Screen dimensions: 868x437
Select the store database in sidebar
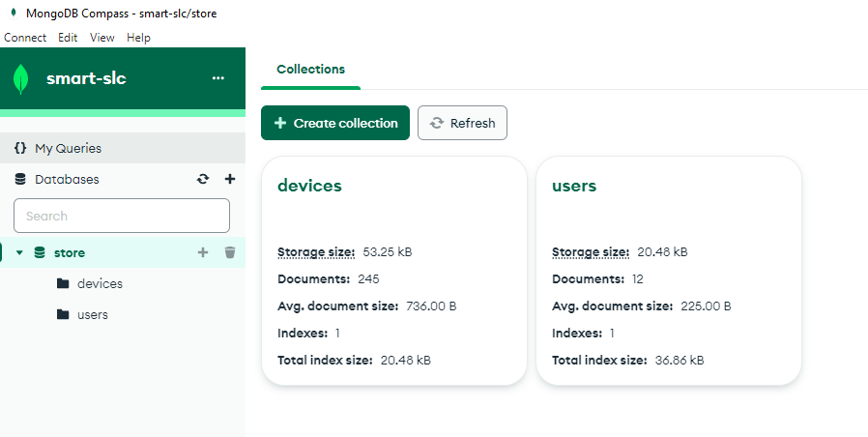123,252
